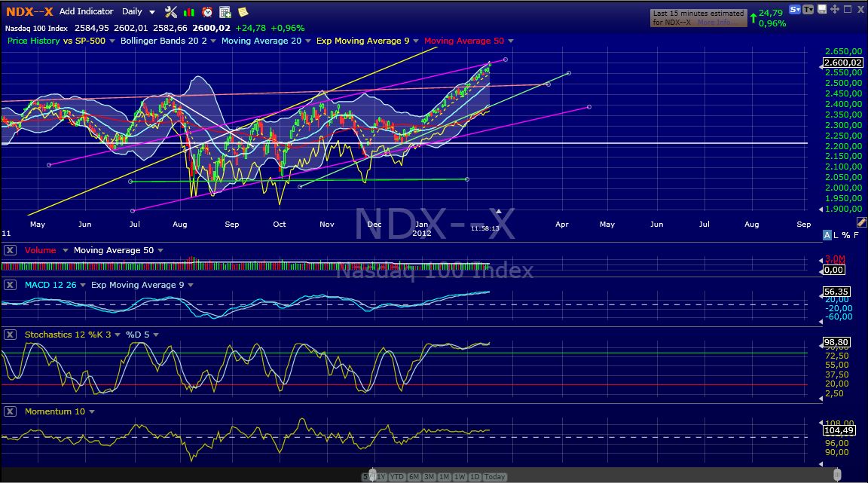Click the +0,96% change value

pos(287,28)
